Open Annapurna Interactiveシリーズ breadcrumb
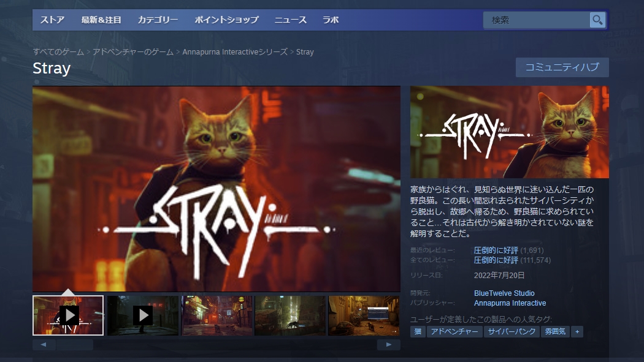 tap(235, 52)
